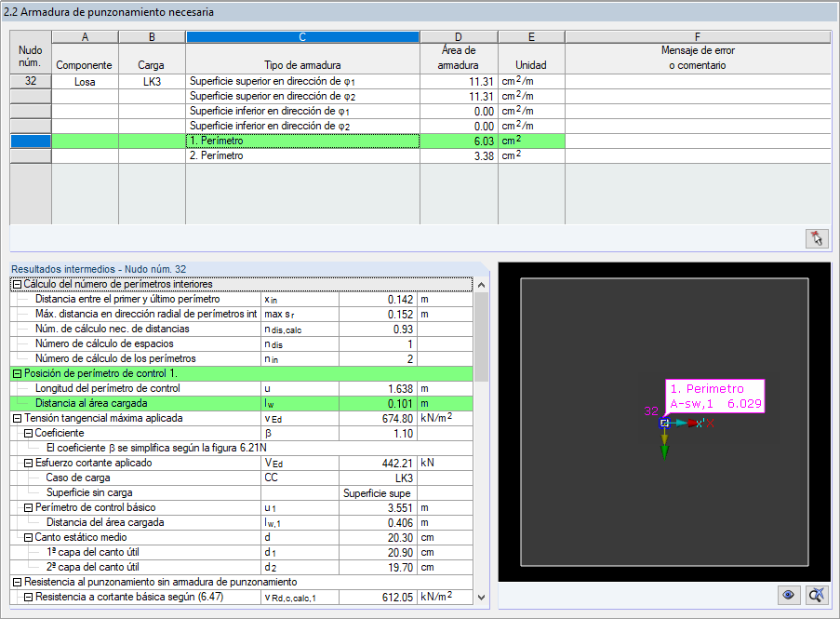Viewport: 840px width, 619px height.
Task: Click the Losa component cell
Action: click(85, 82)
